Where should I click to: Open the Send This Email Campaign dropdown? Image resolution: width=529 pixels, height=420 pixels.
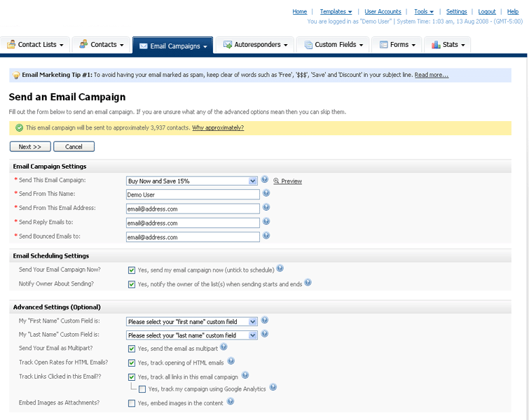tap(191, 181)
